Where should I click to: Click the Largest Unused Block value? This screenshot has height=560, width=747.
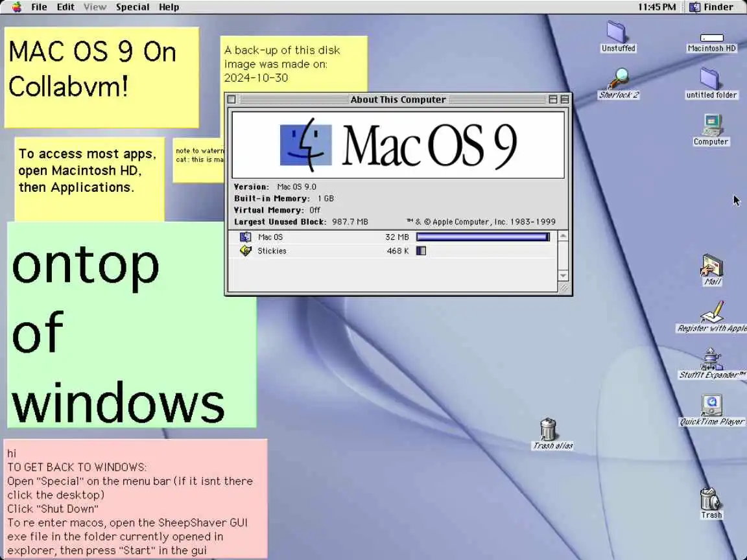click(350, 222)
